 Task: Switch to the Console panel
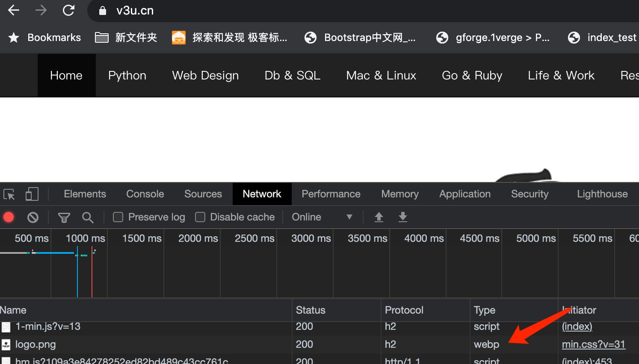tap(145, 194)
